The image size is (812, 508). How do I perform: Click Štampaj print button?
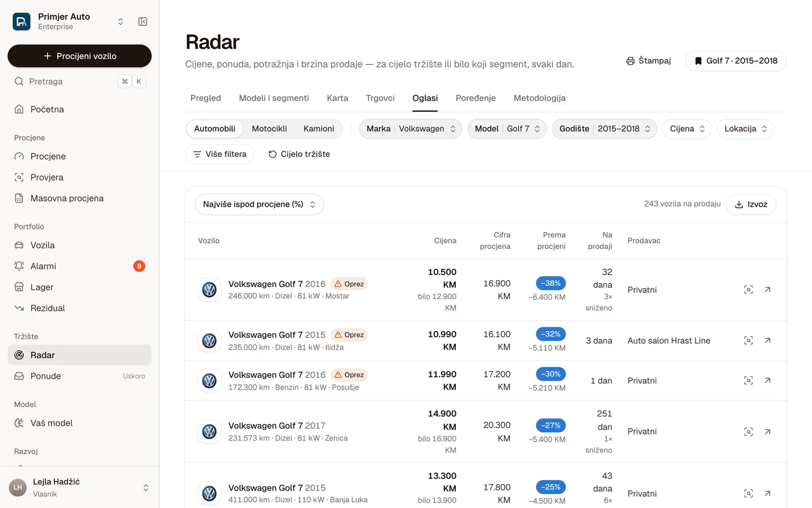pyautogui.click(x=649, y=61)
